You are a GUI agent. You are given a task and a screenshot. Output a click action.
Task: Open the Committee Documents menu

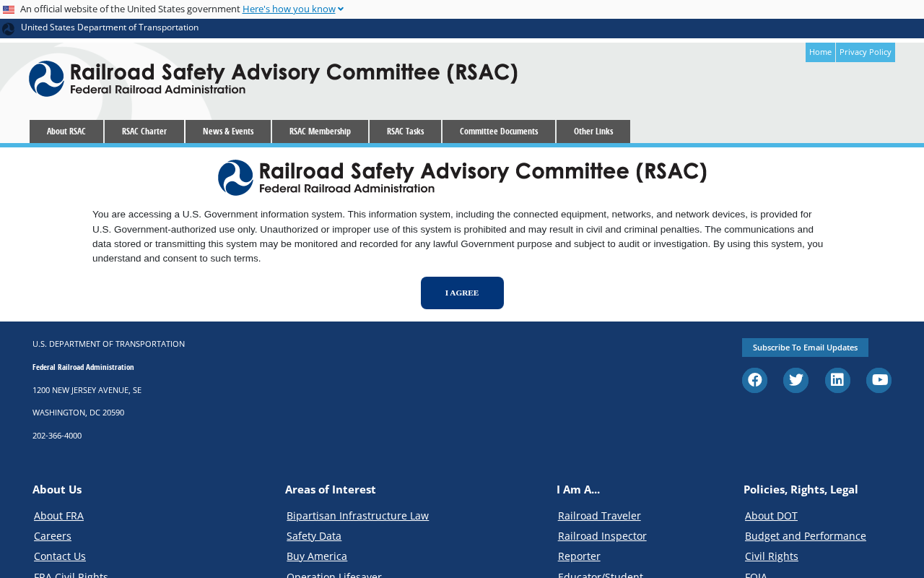point(499,131)
